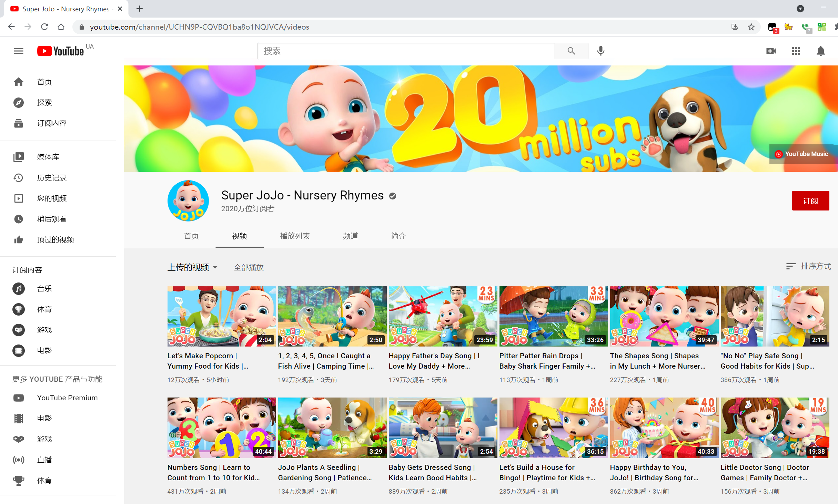Screen dimensions: 838x504
Task: Open the extension with the red 3 badge
Action: click(773, 28)
